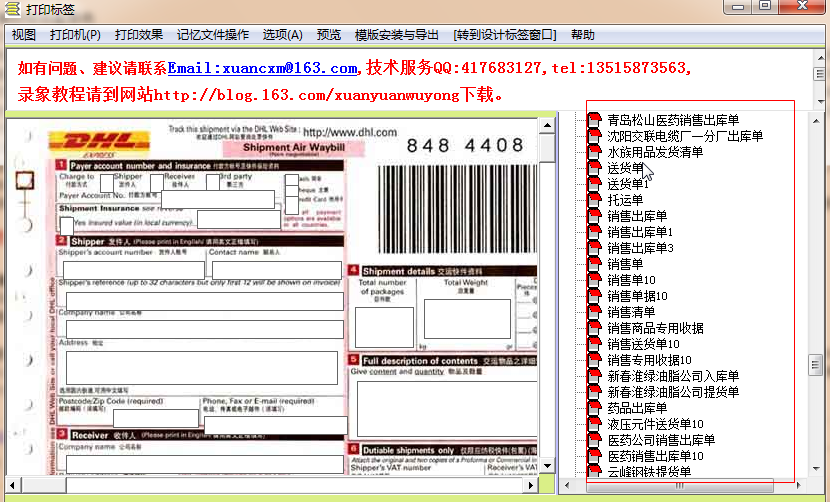Open the 打印机(P) menu
The height and width of the screenshot is (502, 830).
coord(75,35)
